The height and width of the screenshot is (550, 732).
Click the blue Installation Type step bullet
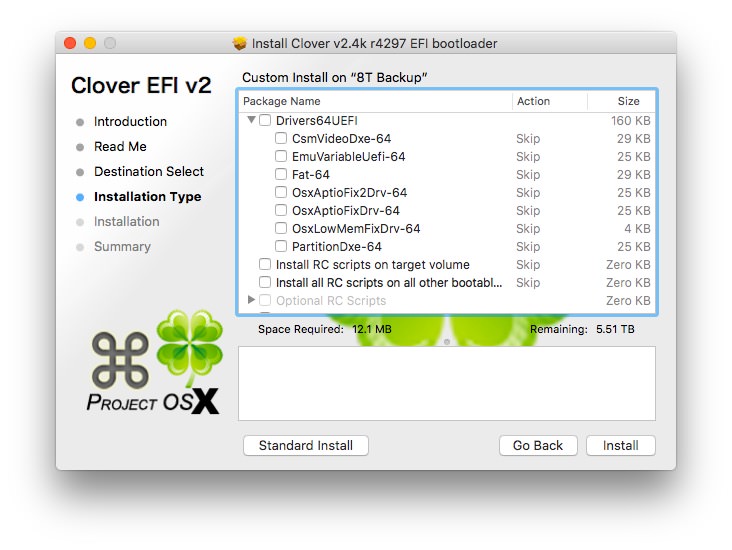[x=80, y=197]
